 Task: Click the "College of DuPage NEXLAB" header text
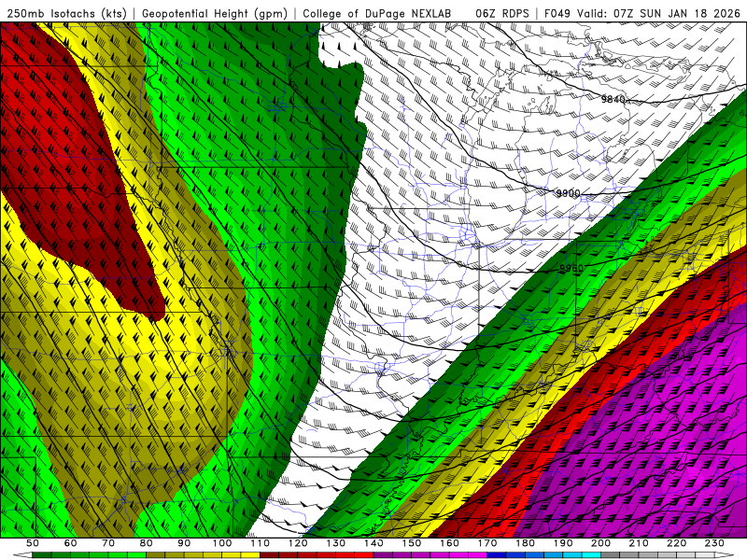tap(377, 13)
